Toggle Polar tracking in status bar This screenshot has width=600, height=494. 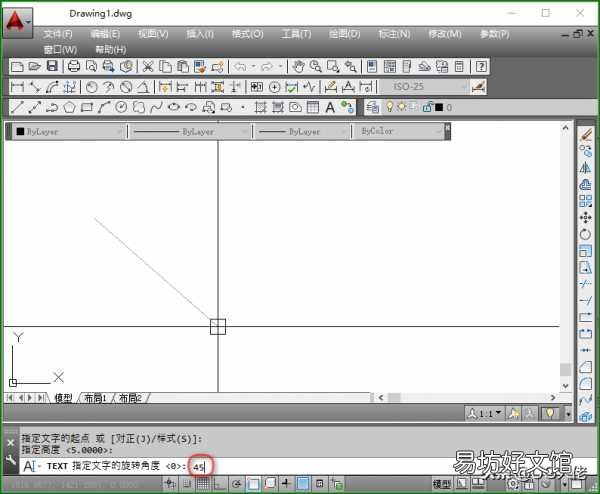236,484
